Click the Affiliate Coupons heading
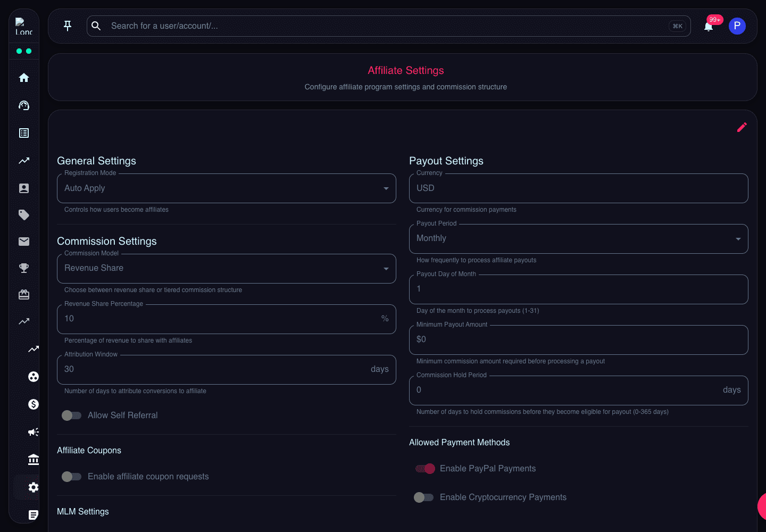Image resolution: width=766 pixels, height=532 pixels. click(x=89, y=450)
